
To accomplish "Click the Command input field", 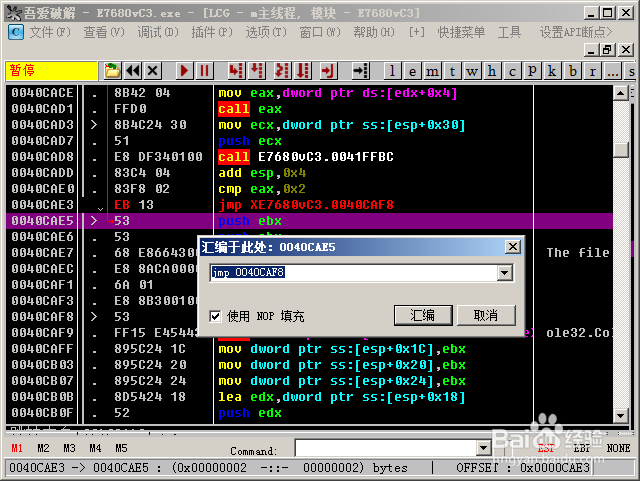I will (386, 448).
